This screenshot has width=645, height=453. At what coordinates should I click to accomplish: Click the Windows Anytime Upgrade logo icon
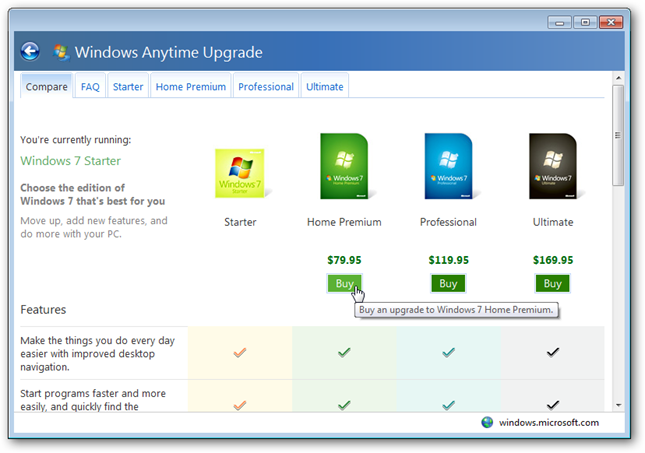pos(61,52)
